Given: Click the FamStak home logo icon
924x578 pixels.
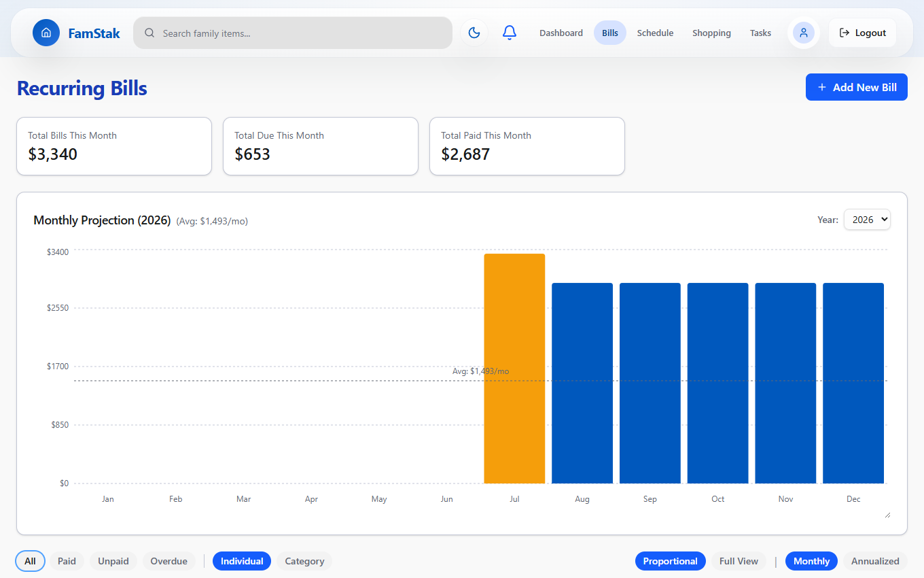Looking at the screenshot, I should point(46,33).
